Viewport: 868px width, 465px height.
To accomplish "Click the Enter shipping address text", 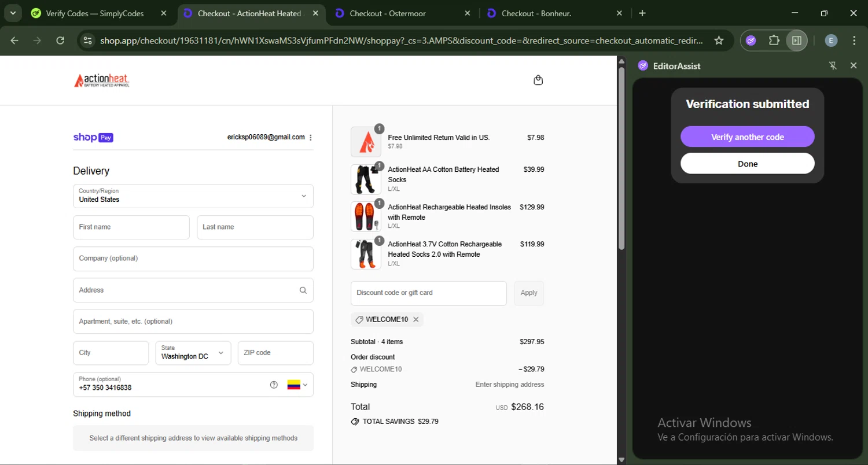I will point(510,385).
